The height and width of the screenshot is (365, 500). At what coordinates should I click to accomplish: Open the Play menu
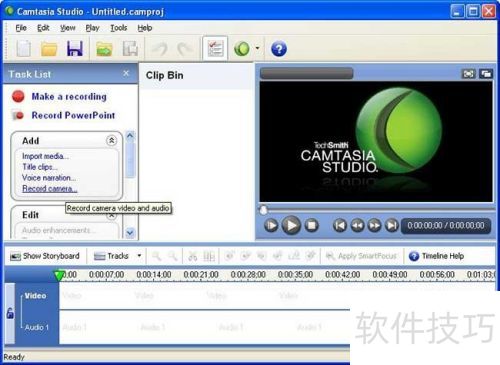pyautogui.click(x=92, y=28)
